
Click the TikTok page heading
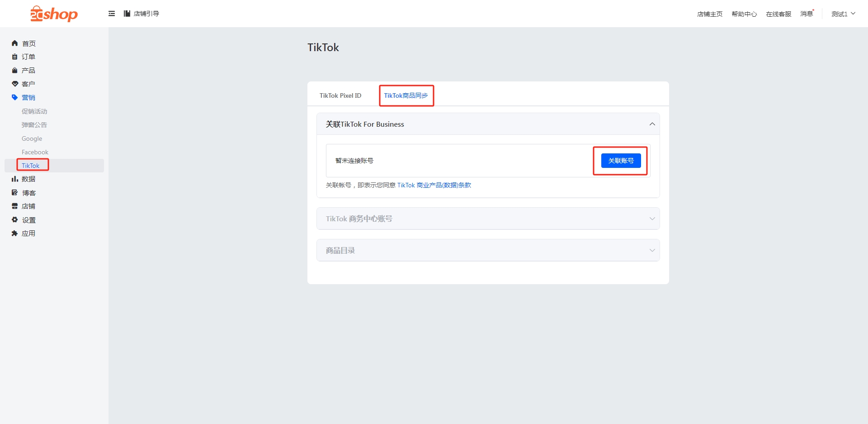pos(323,48)
